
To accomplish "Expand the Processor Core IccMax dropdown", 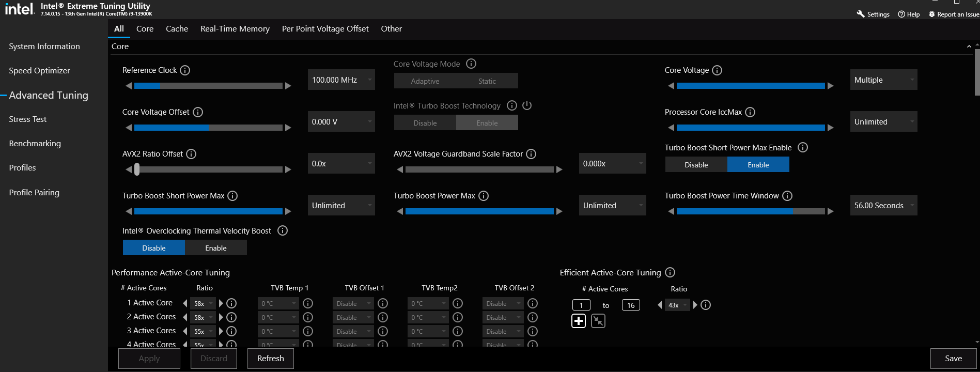I will [883, 122].
